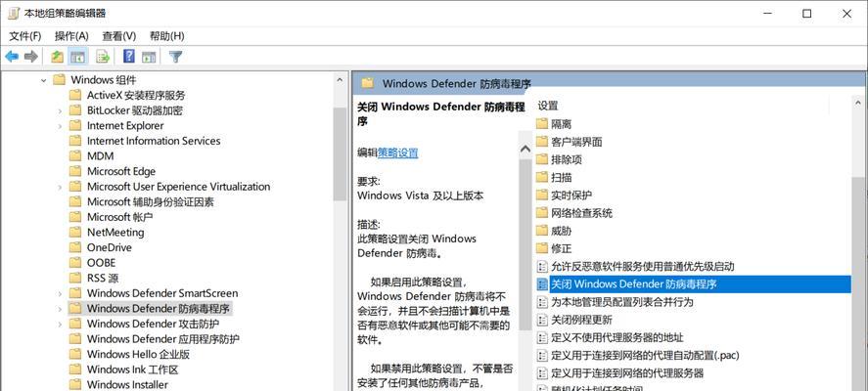868x391 pixels.
Task: Select the OOBE tree item
Action: 102,263
